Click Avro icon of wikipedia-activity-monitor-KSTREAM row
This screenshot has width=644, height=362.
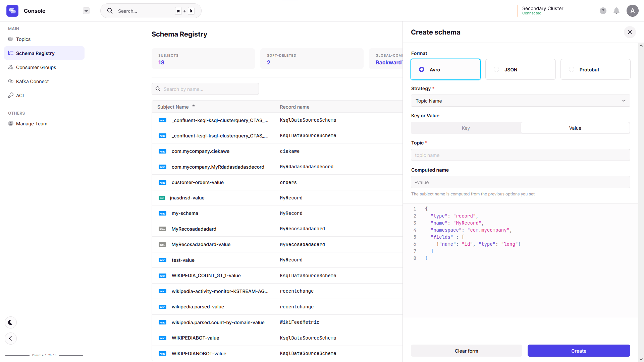click(163, 291)
